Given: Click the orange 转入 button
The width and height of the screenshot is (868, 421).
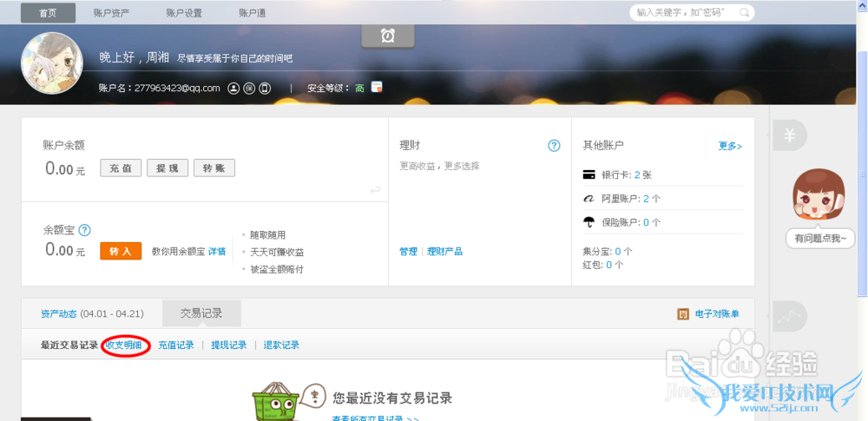Looking at the screenshot, I should (x=121, y=251).
